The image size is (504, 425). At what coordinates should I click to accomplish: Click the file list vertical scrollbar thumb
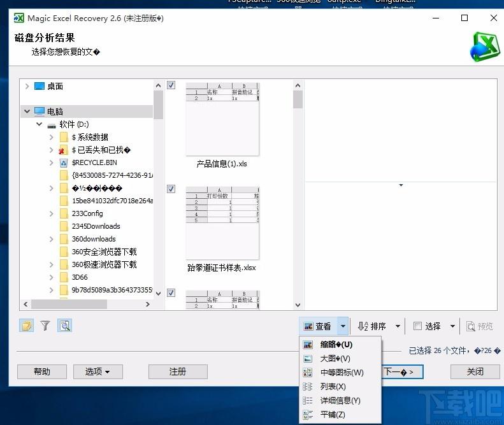click(298, 99)
